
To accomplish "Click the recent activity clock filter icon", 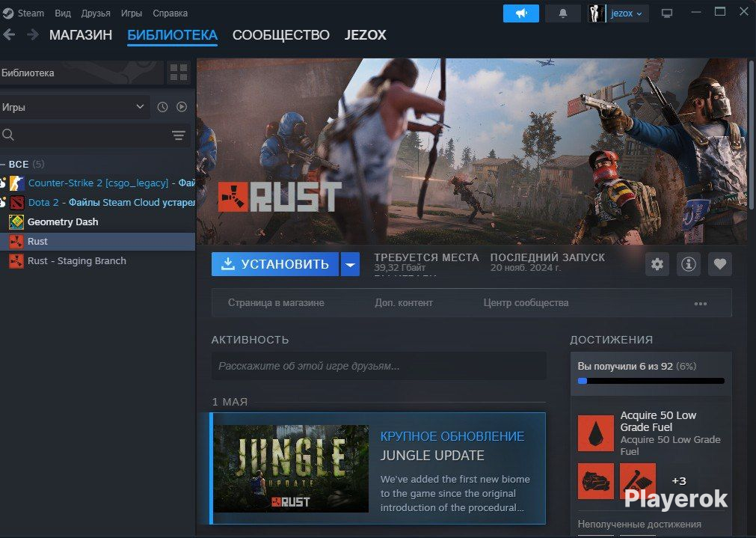I will 162,107.
